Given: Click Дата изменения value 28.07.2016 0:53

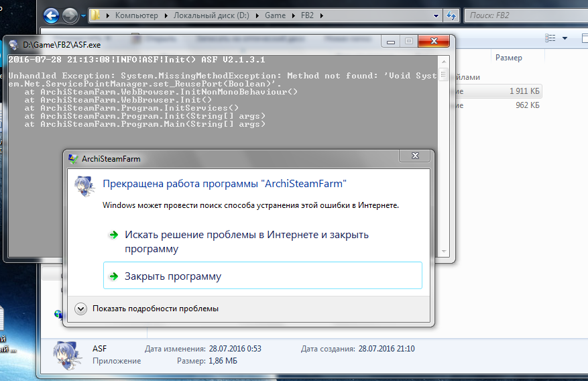Looking at the screenshot, I should (x=235, y=349).
